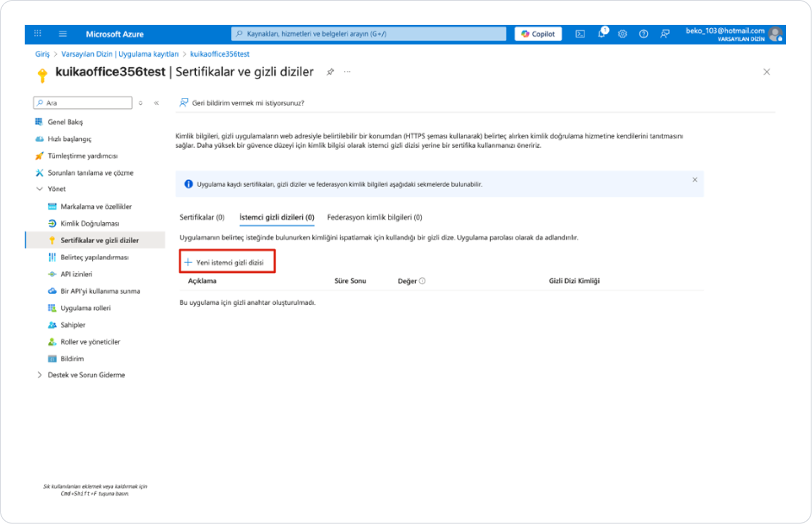Open the feedback icon in top bar
812x524 pixels.
[x=665, y=34]
